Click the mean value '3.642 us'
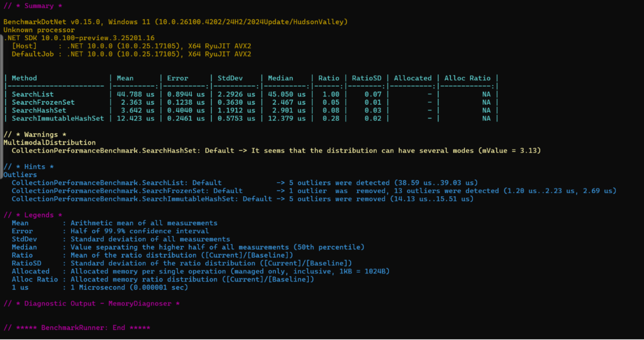 tap(138, 110)
